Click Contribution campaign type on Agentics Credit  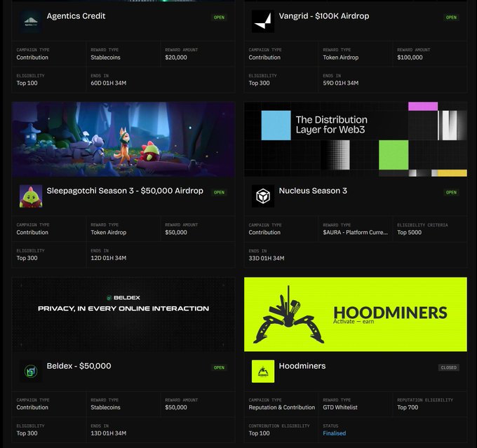coord(32,57)
